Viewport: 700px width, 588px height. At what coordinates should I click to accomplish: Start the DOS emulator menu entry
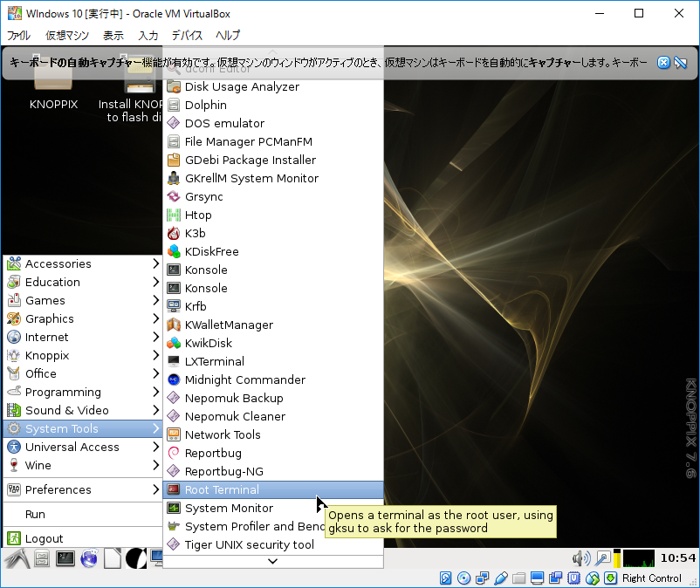pyautogui.click(x=273, y=123)
